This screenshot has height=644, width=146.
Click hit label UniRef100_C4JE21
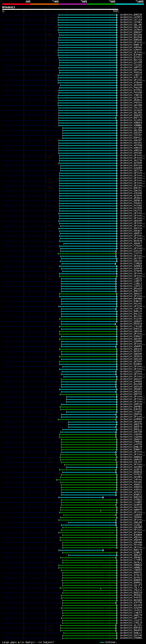[x=131, y=610]
